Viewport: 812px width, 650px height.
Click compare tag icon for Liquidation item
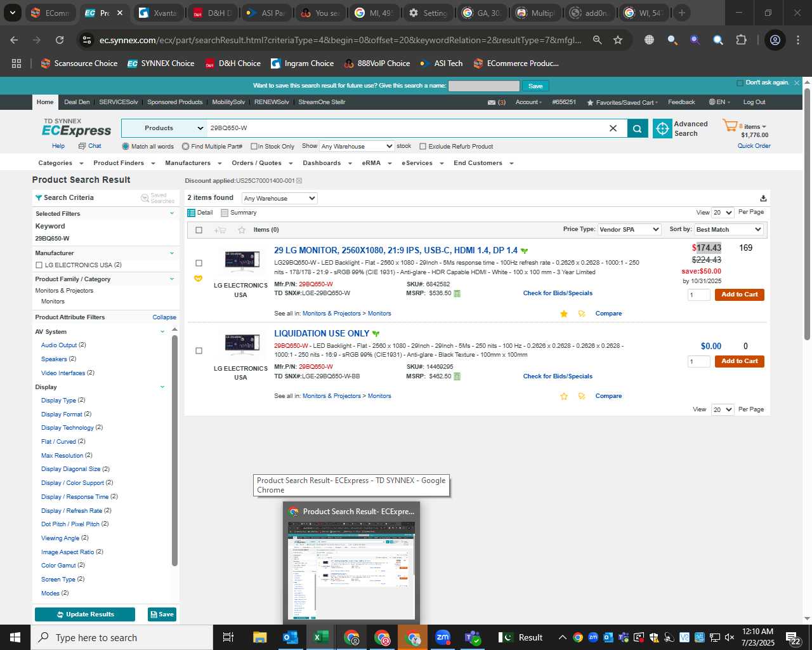(x=582, y=396)
